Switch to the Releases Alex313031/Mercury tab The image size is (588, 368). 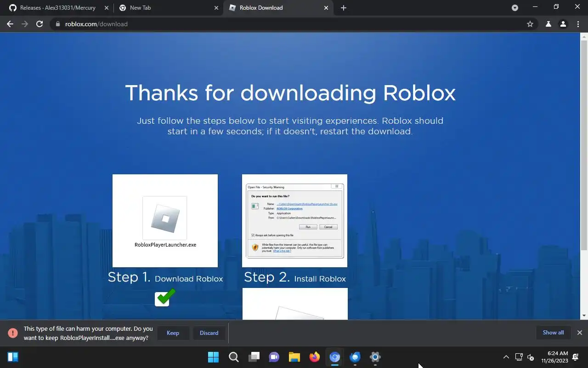pos(57,8)
